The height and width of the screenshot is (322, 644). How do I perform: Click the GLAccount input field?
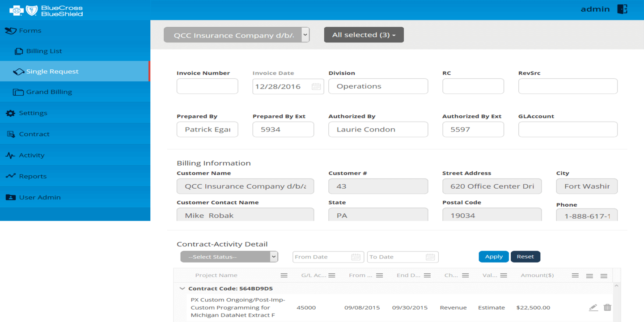tap(568, 129)
